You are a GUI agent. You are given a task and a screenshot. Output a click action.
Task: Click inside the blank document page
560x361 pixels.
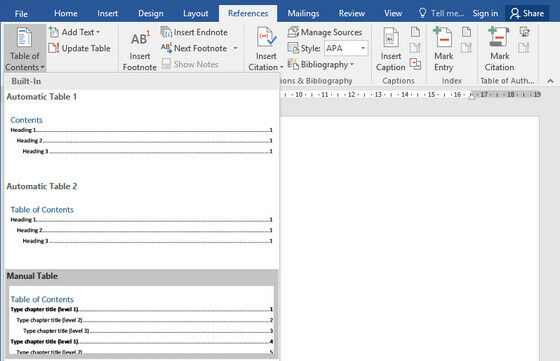(409, 238)
